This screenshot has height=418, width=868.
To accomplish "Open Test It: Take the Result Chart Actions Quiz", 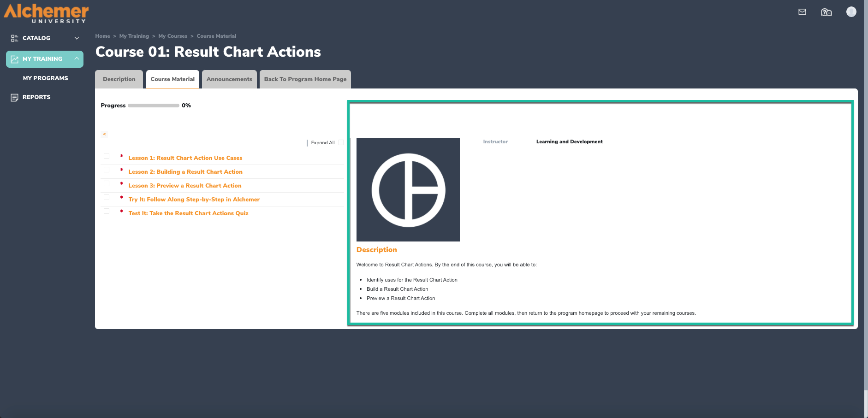I will coord(188,213).
